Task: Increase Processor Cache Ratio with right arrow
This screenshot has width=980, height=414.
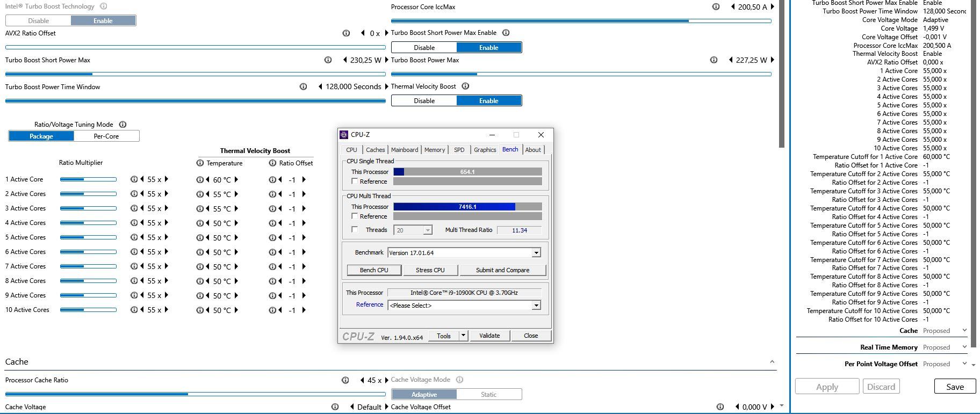Action: point(386,380)
